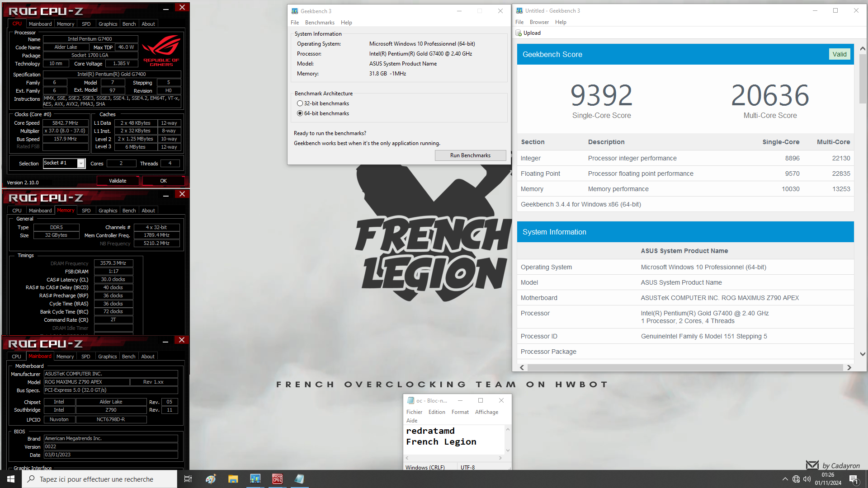Viewport: 868px width, 488px height.
Task: Open About tab in Mainboard CPU-Z window
Action: pyautogui.click(x=148, y=357)
